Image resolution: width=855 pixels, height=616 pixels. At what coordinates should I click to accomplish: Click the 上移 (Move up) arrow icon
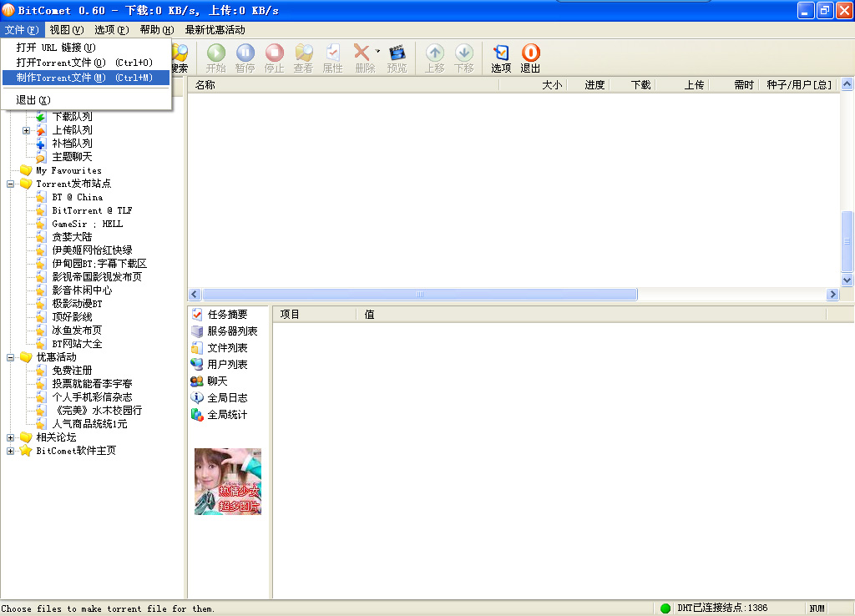[x=434, y=53]
